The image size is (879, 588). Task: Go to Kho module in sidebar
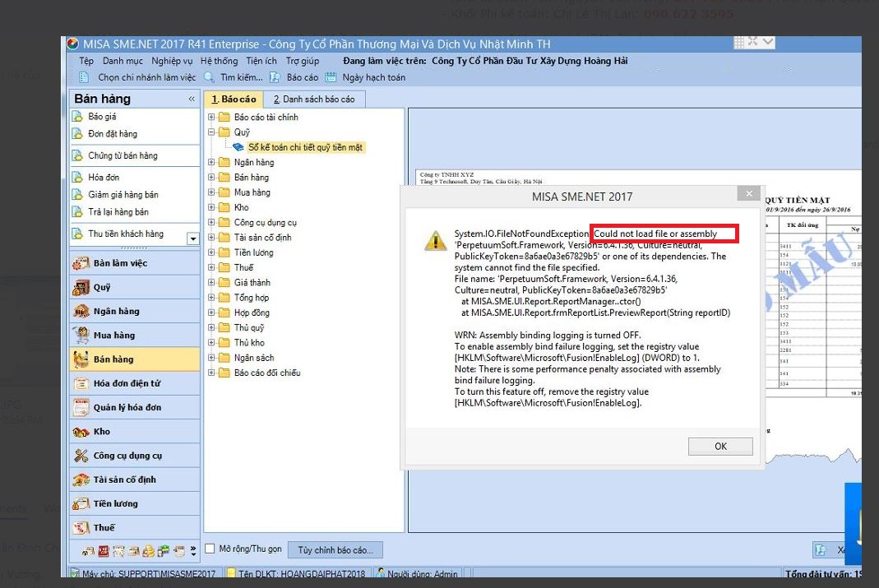[x=135, y=432]
